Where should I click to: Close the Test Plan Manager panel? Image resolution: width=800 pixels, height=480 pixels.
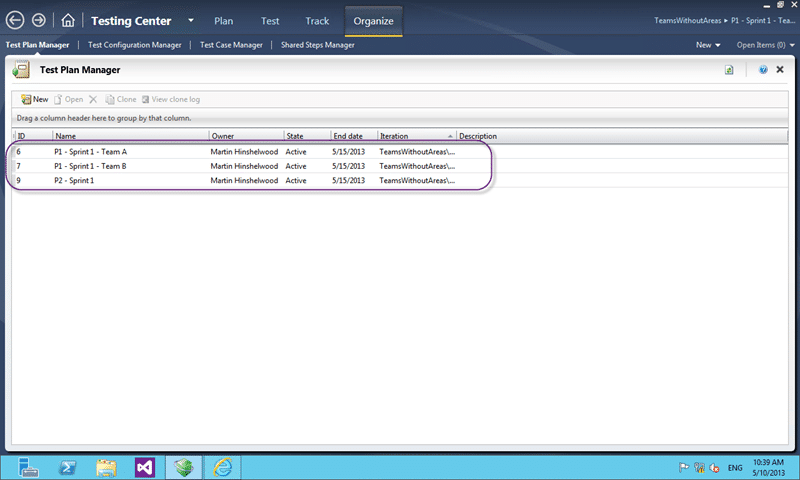click(x=780, y=69)
